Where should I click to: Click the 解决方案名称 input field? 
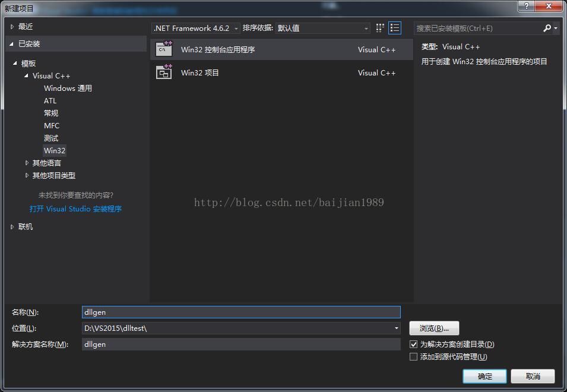tap(241, 344)
